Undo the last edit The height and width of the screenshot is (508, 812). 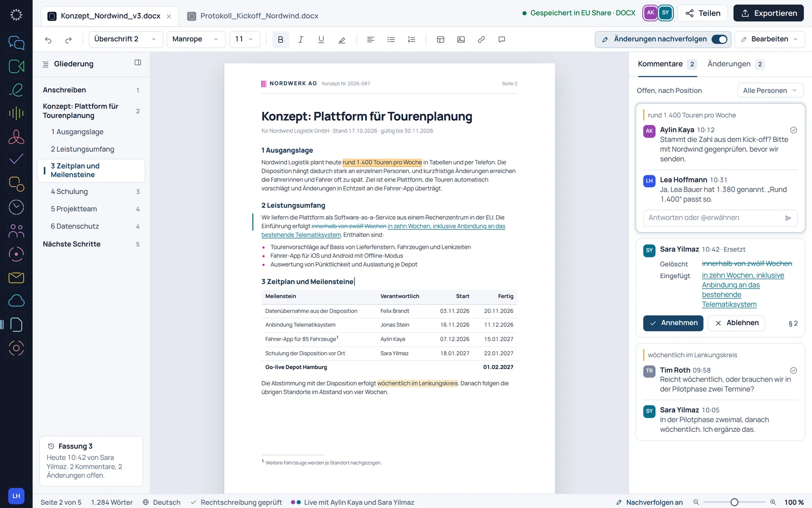[48, 39]
